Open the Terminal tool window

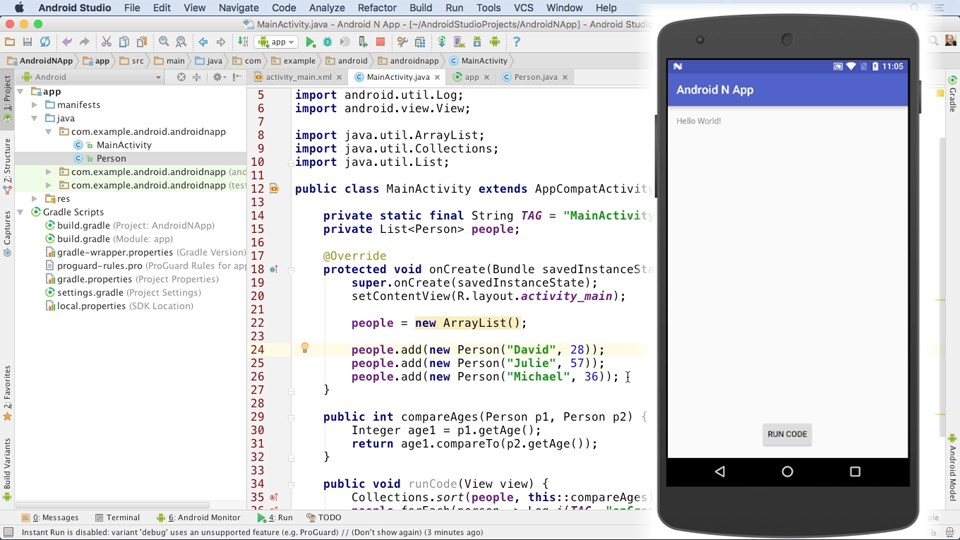click(x=117, y=517)
